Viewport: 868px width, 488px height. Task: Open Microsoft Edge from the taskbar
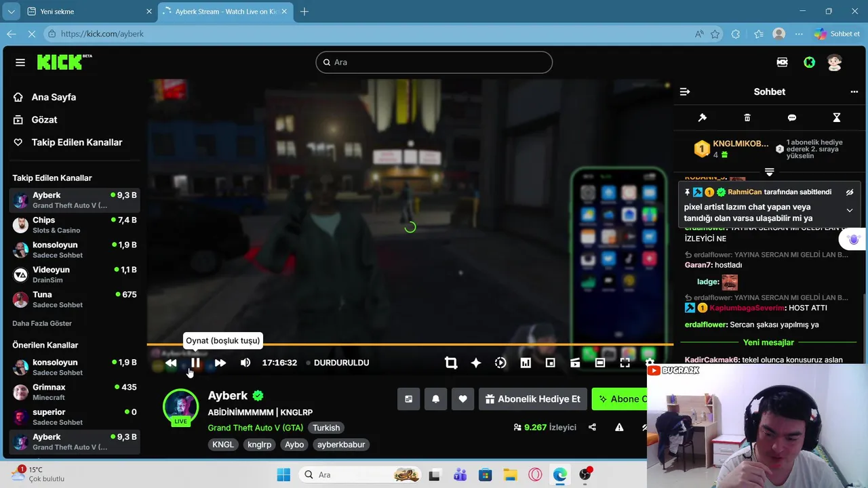[560, 474]
